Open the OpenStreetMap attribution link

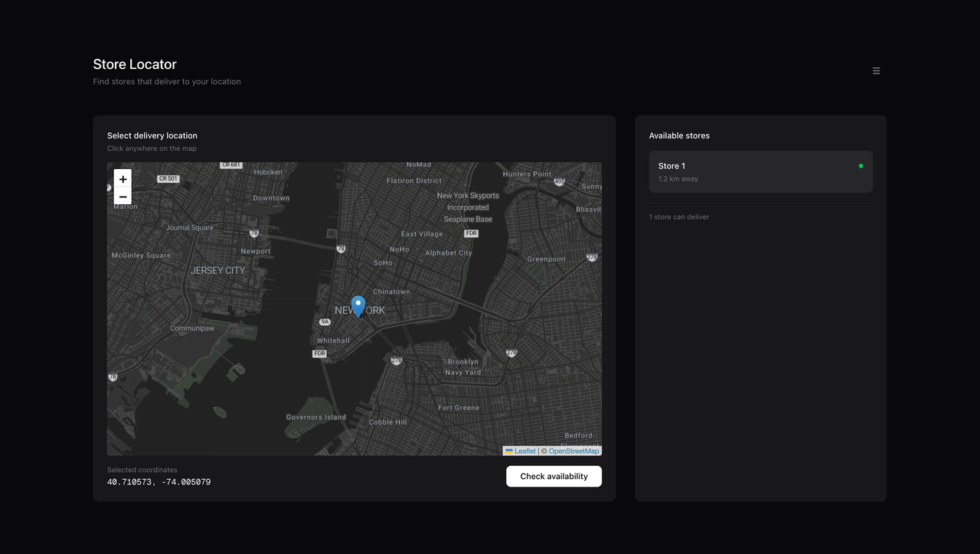point(573,451)
